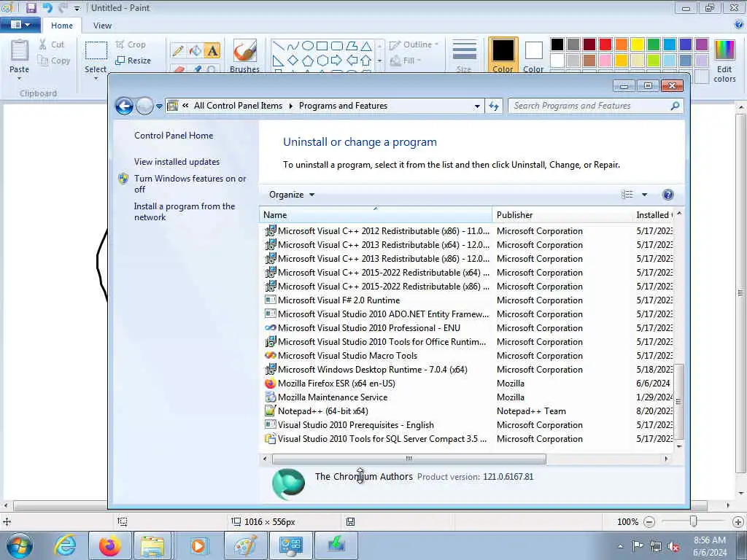Click Control Panel Home link

coord(174,135)
